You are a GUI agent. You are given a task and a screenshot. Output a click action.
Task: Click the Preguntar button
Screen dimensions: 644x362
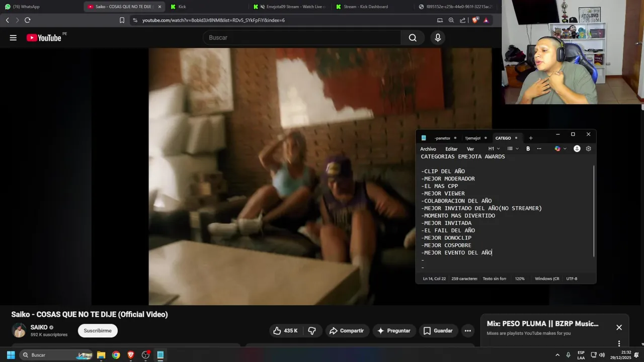[393, 330]
